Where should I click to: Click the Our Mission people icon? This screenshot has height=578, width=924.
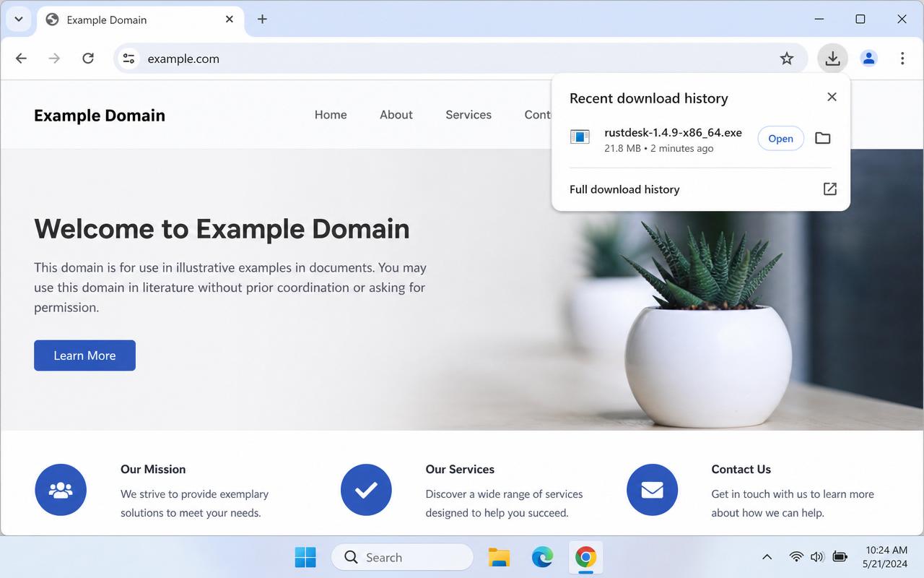click(61, 490)
